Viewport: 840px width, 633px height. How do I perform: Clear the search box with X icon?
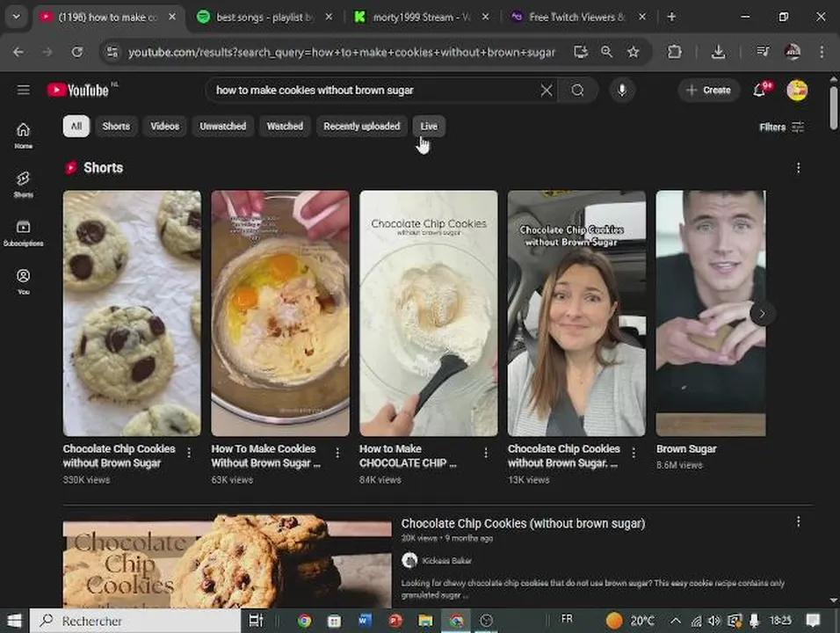point(547,91)
